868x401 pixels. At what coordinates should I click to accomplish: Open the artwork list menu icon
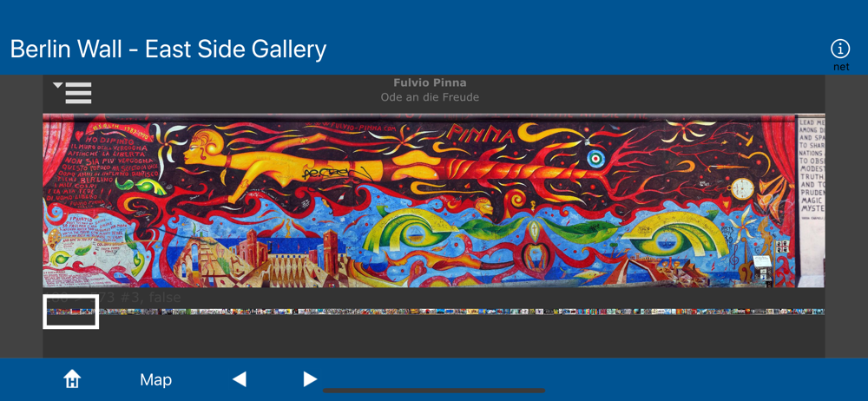coord(73,93)
